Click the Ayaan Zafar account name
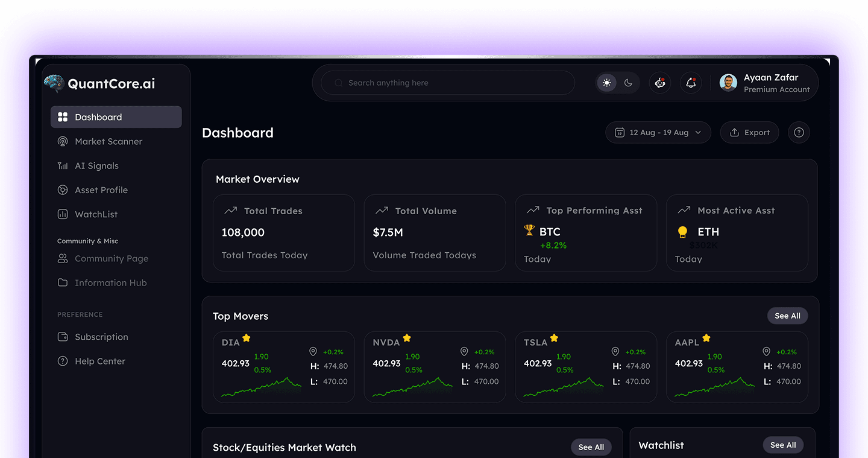868x458 pixels. [771, 78]
